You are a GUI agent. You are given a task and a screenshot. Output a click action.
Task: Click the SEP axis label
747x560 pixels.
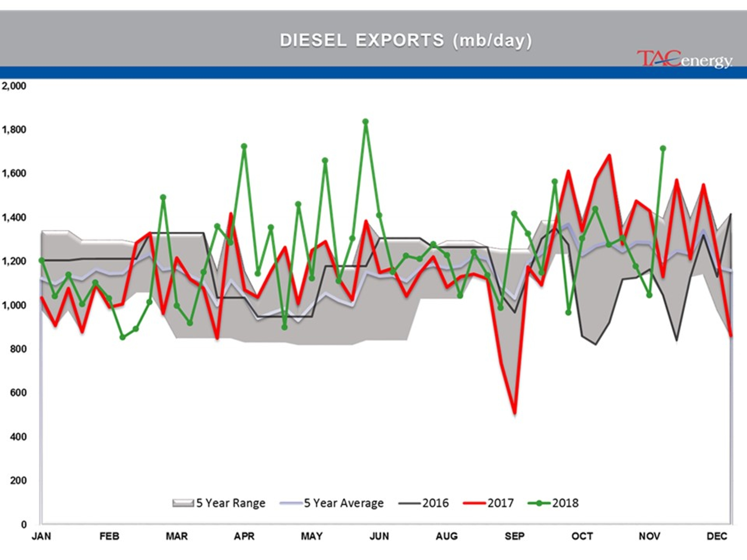[514, 536]
